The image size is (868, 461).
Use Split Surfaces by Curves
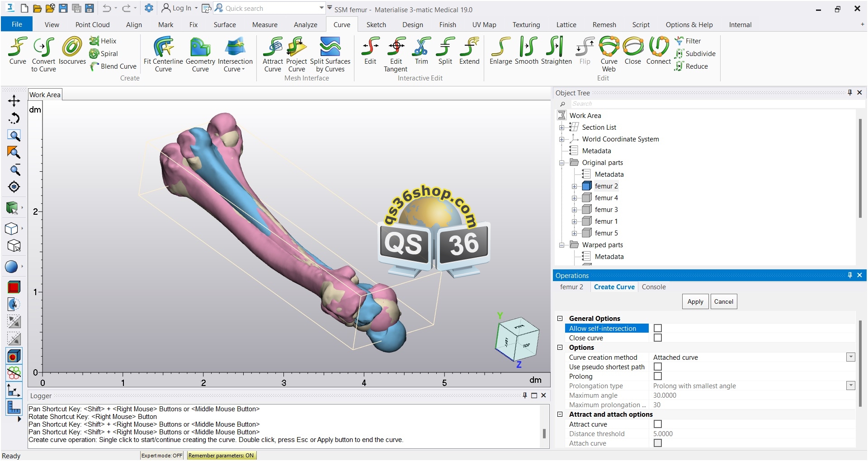330,55
